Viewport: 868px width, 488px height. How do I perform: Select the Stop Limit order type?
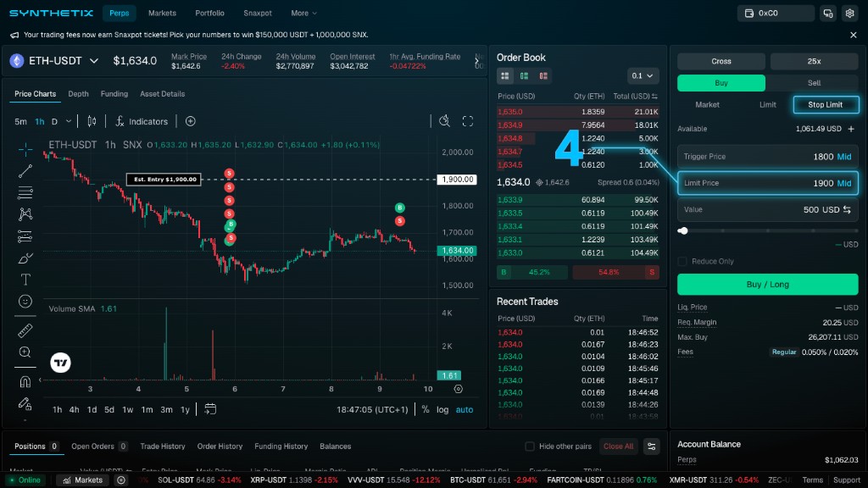coord(826,104)
